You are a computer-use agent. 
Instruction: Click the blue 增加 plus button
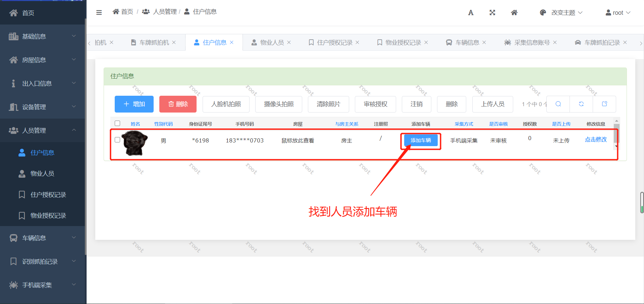pyautogui.click(x=134, y=104)
